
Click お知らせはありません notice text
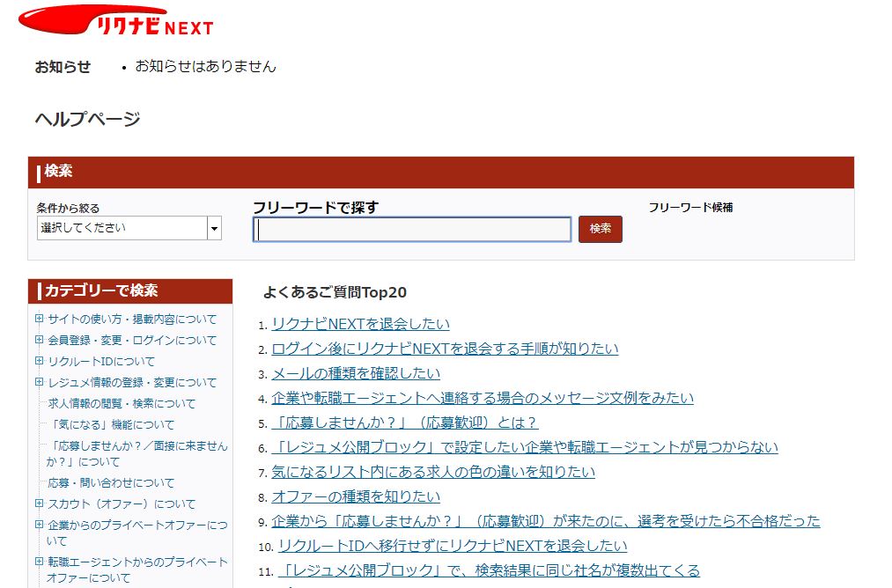coord(205,67)
